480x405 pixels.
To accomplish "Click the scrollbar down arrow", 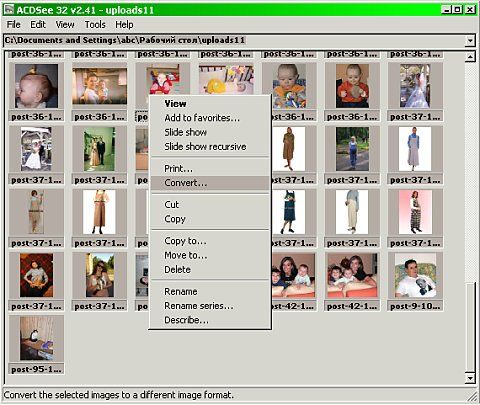I will (x=470, y=378).
